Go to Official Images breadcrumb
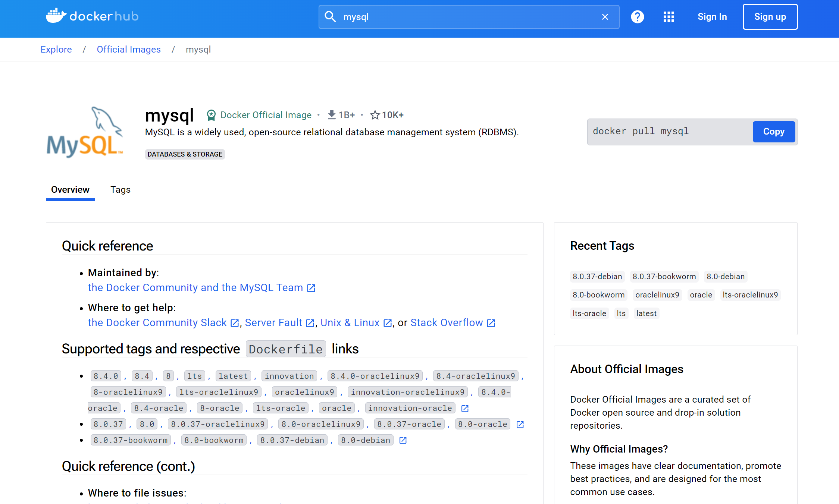 pyautogui.click(x=129, y=50)
